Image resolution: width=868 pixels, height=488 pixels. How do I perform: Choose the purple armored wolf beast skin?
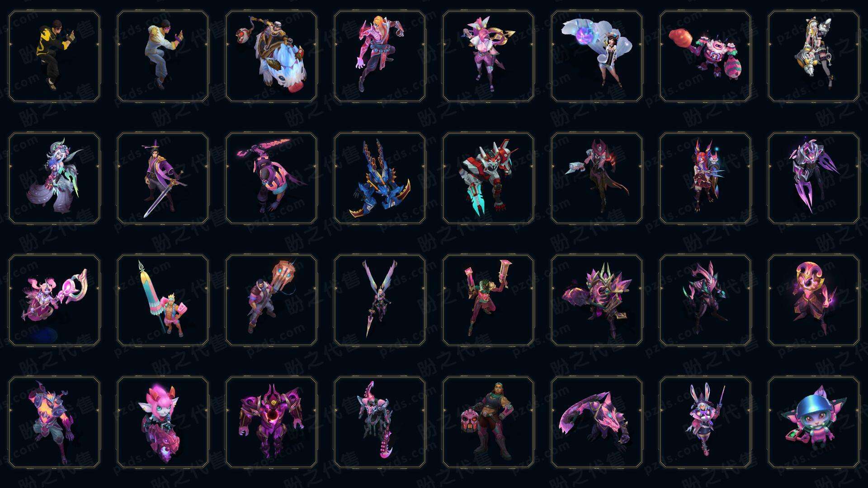(597, 422)
